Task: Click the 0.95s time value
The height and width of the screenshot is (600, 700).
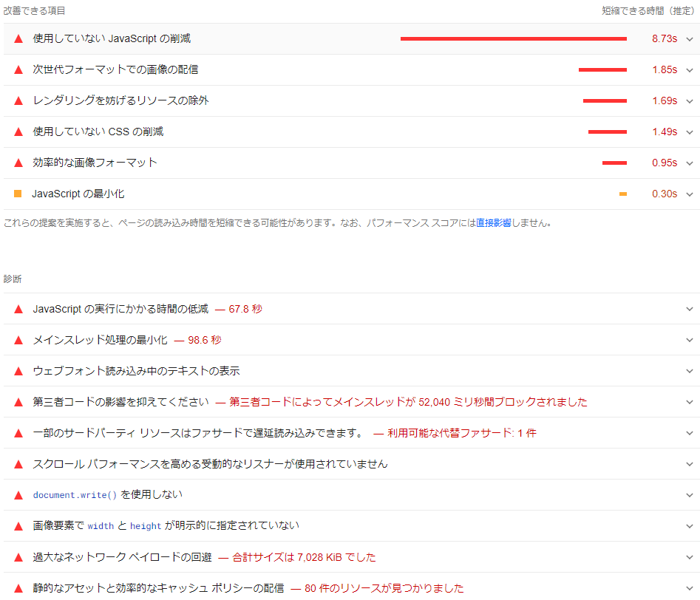Action: tap(665, 163)
